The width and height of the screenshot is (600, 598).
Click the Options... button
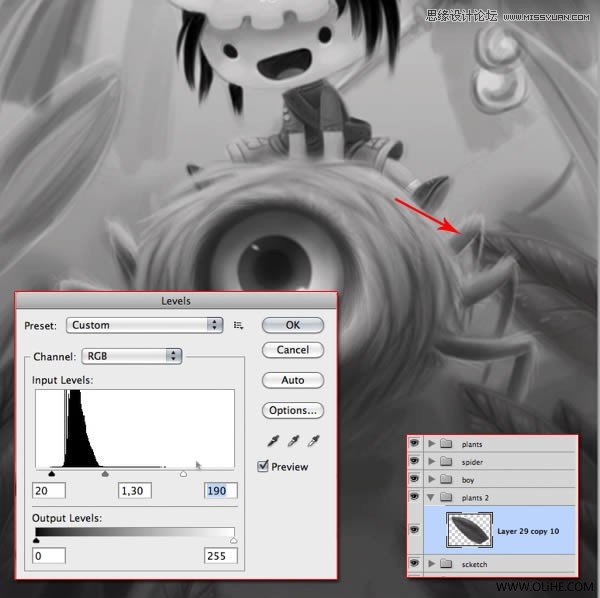(293, 411)
